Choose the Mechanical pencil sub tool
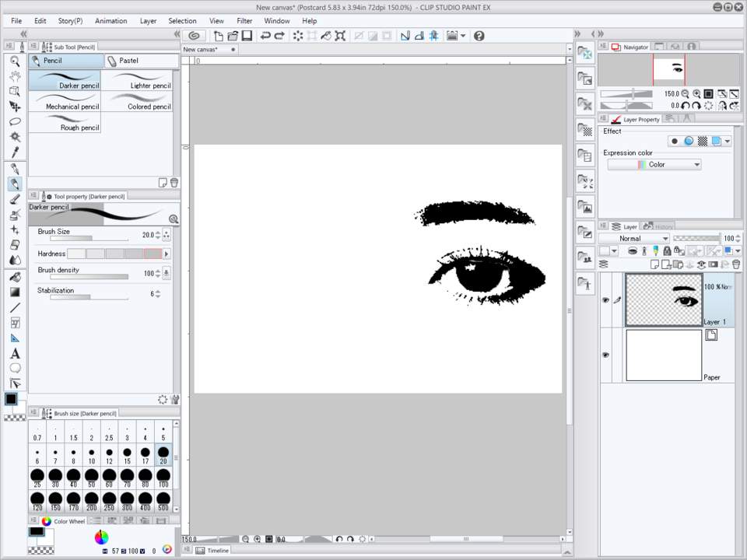The height and width of the screenshot is (560, 747). tap(65, 102)
